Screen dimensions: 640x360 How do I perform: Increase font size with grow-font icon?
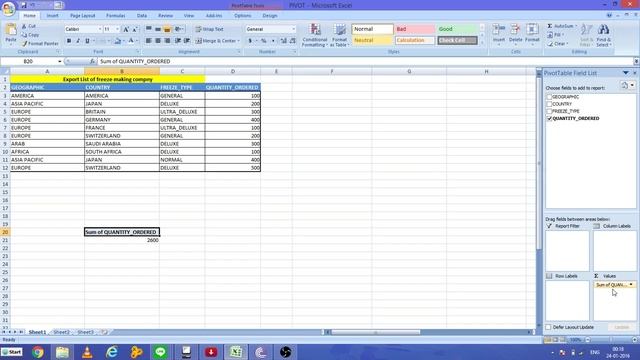126,29
